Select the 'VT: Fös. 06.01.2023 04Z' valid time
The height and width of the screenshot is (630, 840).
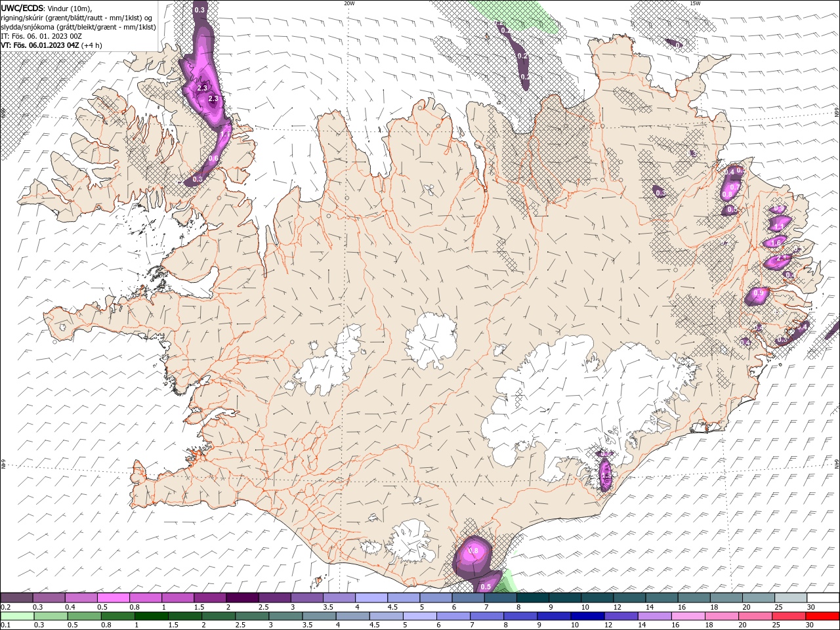pyautogui.click(x=40, y=45)
